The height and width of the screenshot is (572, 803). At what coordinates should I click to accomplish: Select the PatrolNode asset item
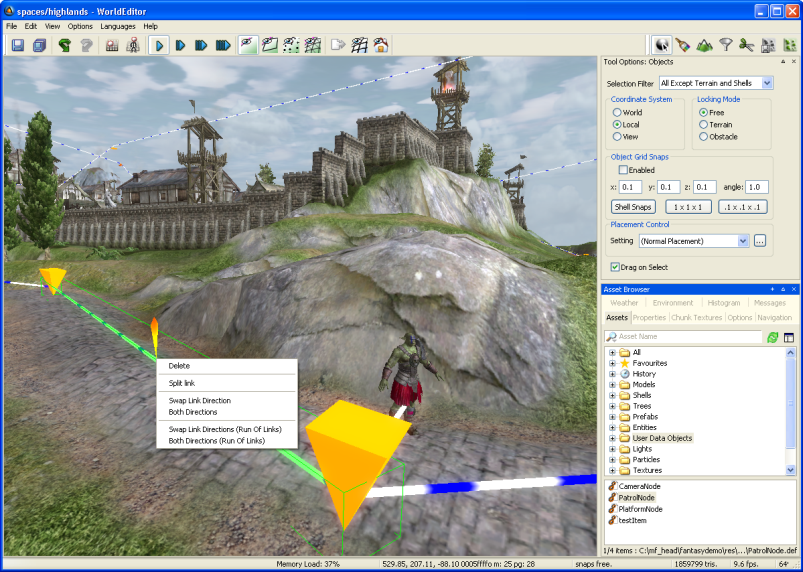tap(637, 498)
